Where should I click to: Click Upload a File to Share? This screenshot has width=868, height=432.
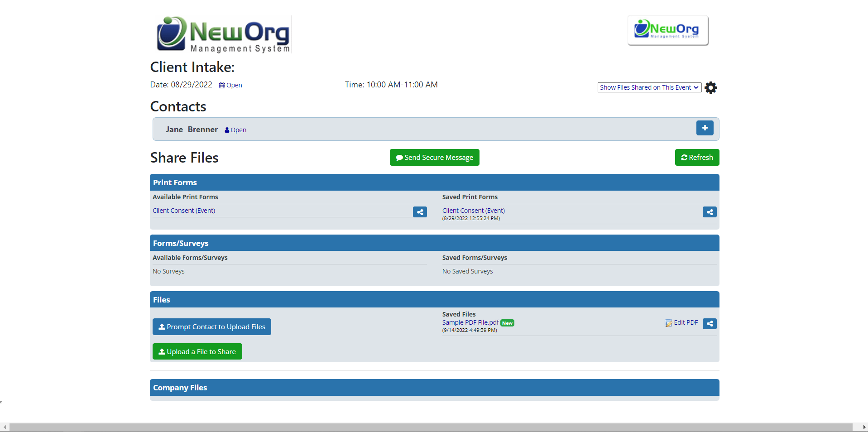coord(197,351)
